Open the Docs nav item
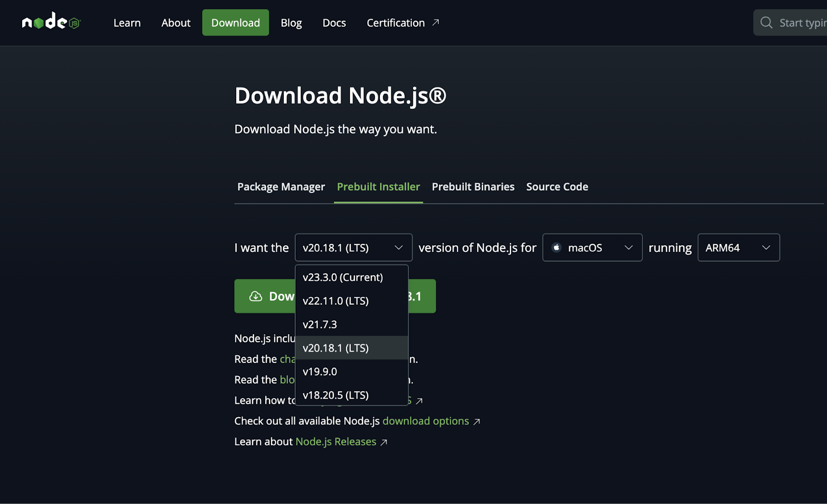 point(334,23)
